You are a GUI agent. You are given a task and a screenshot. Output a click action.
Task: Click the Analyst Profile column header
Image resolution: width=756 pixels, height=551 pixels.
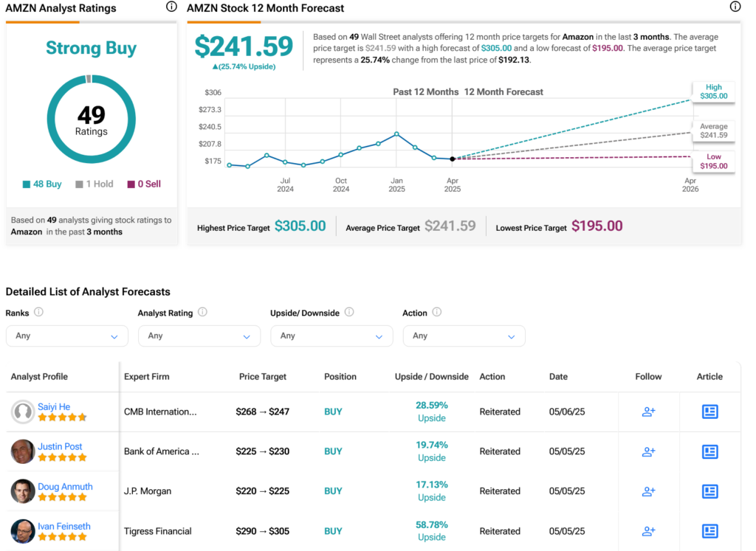[39, 377]
